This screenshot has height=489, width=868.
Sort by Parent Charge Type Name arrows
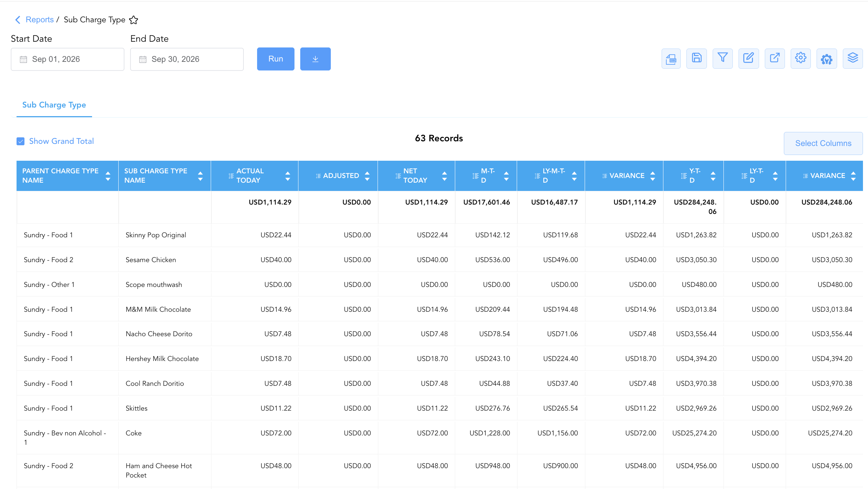tap(108, 176)
